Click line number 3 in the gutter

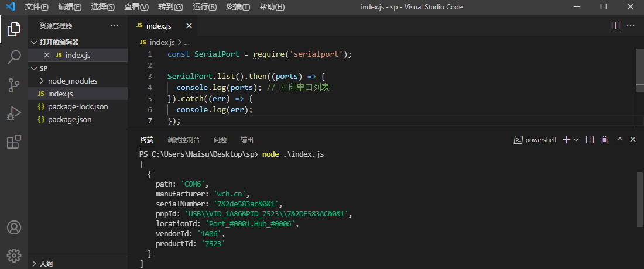click(149, 76)
